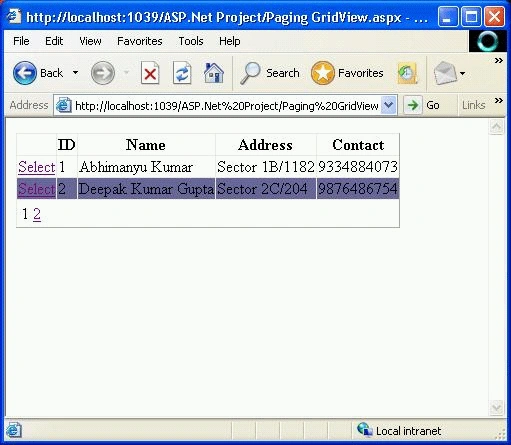Stop page loading with red X icon

coord(150,73)
